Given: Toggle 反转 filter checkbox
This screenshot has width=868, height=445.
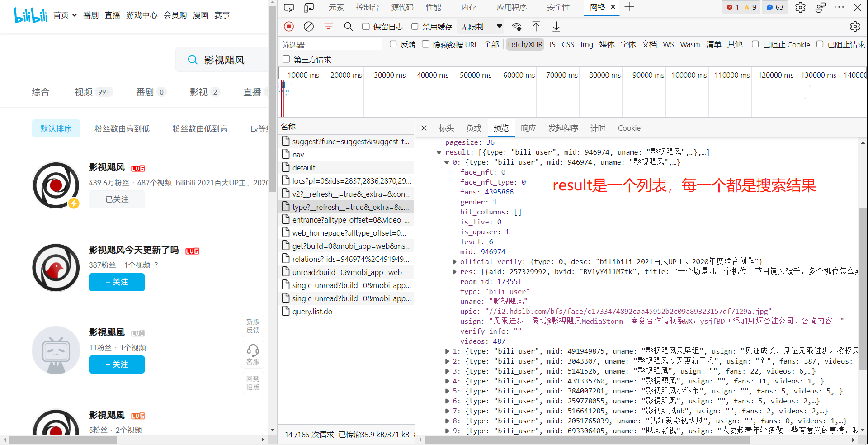Looking at the screenshot, I should pos(393,44).
